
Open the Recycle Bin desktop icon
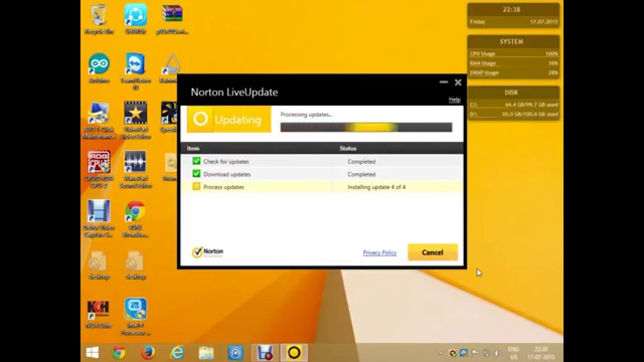[99, 20]
